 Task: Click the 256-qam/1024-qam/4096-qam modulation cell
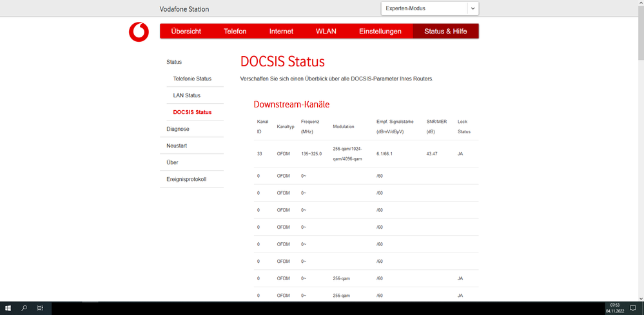click(347, 154)
